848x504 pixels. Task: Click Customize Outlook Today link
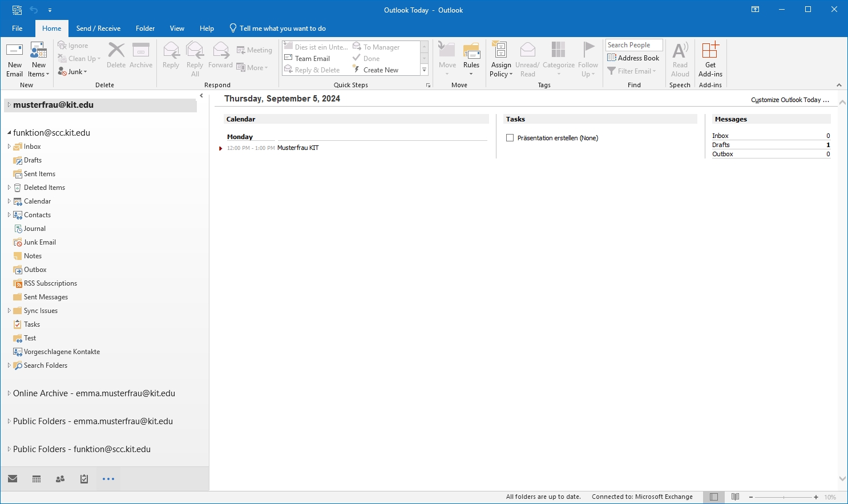click(x=790, y=100)
